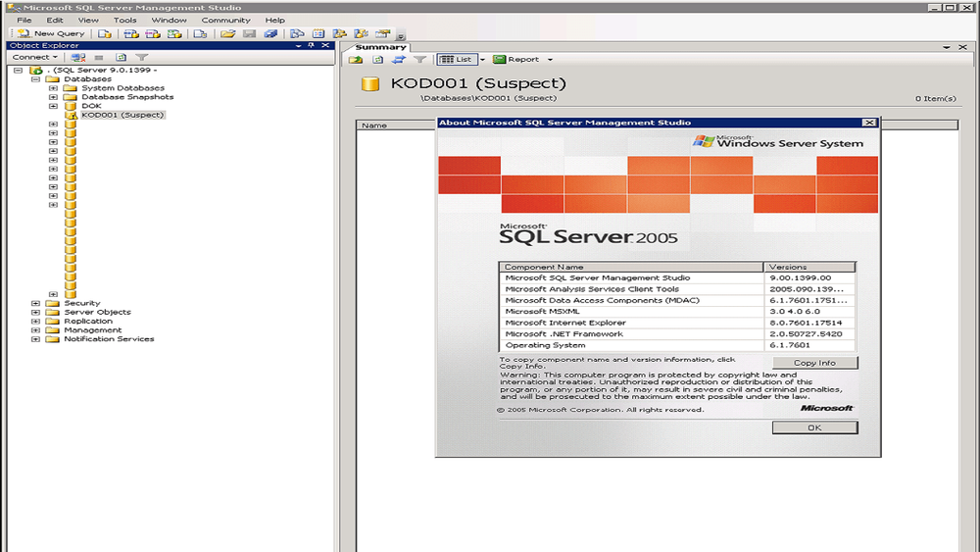Collapse the Databases tree node
This screenshot has width=980, height=552.
pyautogui.click(x=36, y=79)
